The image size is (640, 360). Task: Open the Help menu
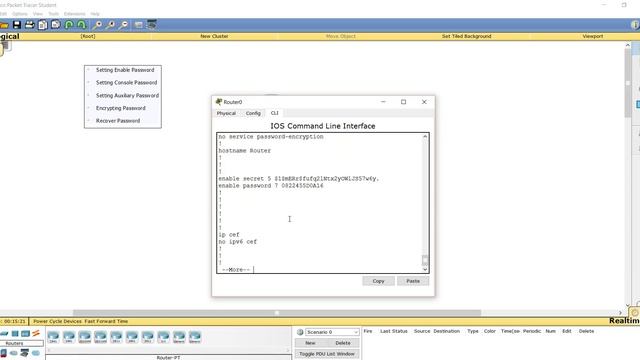coord(95,14)
